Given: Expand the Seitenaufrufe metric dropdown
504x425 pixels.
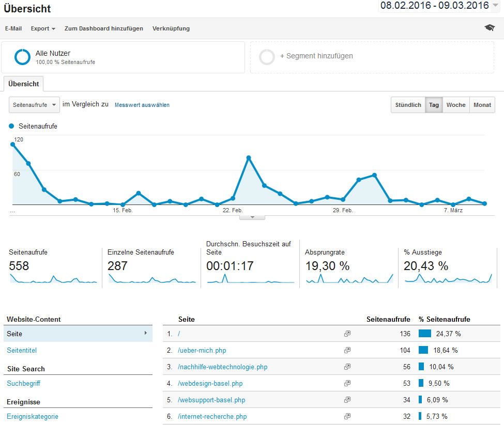Looking at the screenshot, I should point(34,105).
